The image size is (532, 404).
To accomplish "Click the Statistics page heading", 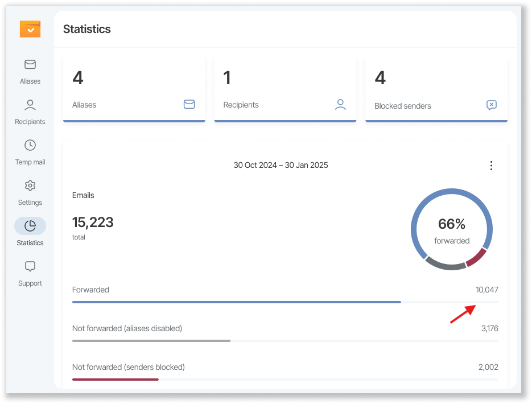I will [x=87, y=29].
